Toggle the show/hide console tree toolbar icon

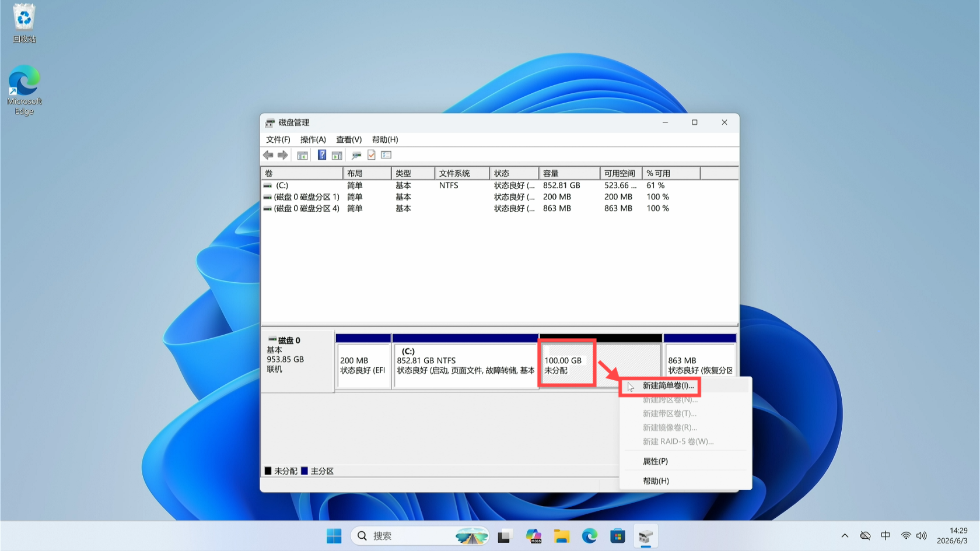point(302,155)
